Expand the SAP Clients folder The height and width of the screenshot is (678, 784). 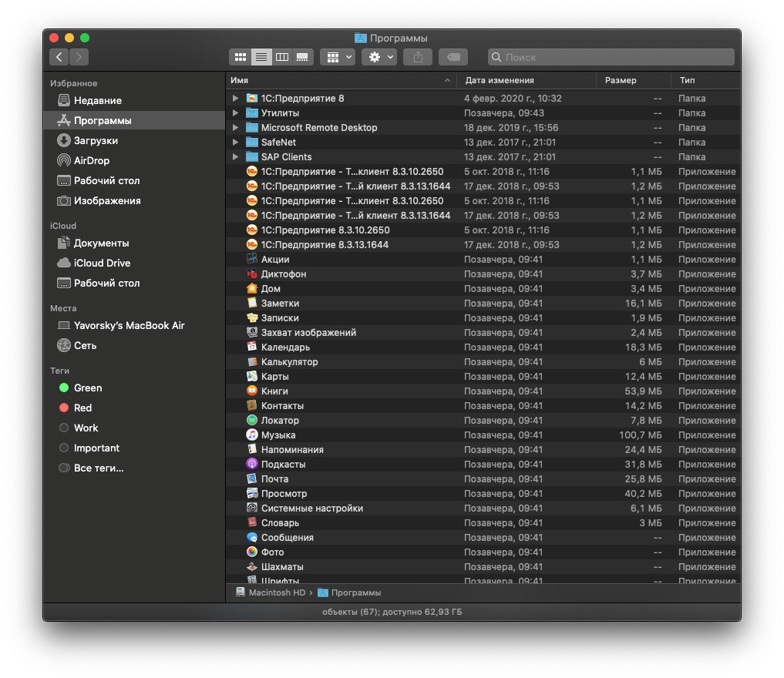[235, 157]
